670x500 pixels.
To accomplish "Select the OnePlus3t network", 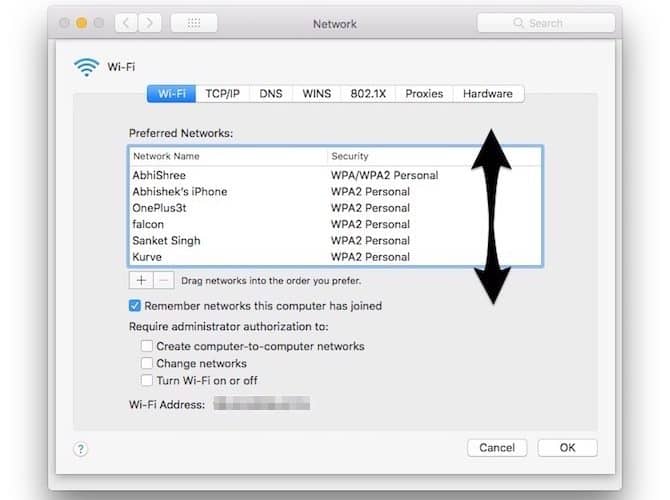I will [x=335, y=208].
